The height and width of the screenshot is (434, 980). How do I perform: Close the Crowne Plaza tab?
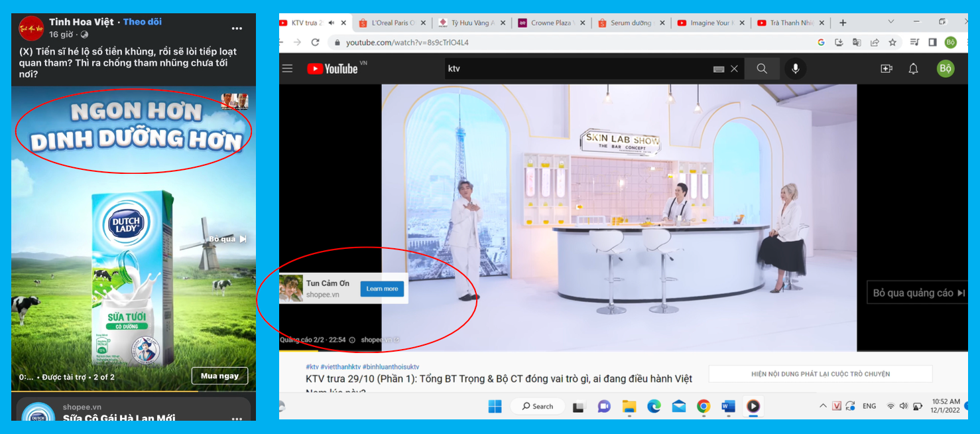click(582, 23)
